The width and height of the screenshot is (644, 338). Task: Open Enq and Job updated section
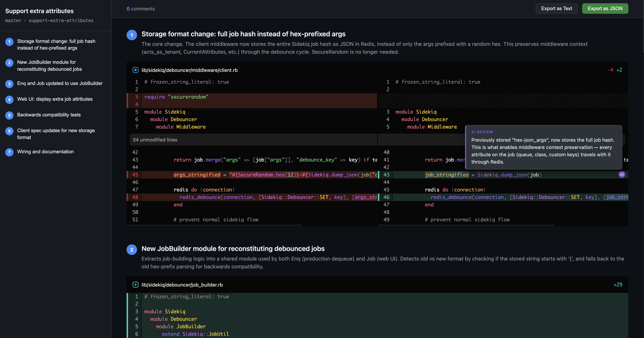click(60, 83)
